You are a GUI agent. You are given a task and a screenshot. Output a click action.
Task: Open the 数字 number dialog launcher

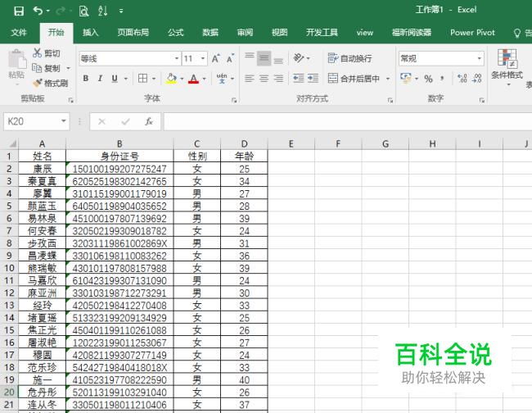coord(482,100)
